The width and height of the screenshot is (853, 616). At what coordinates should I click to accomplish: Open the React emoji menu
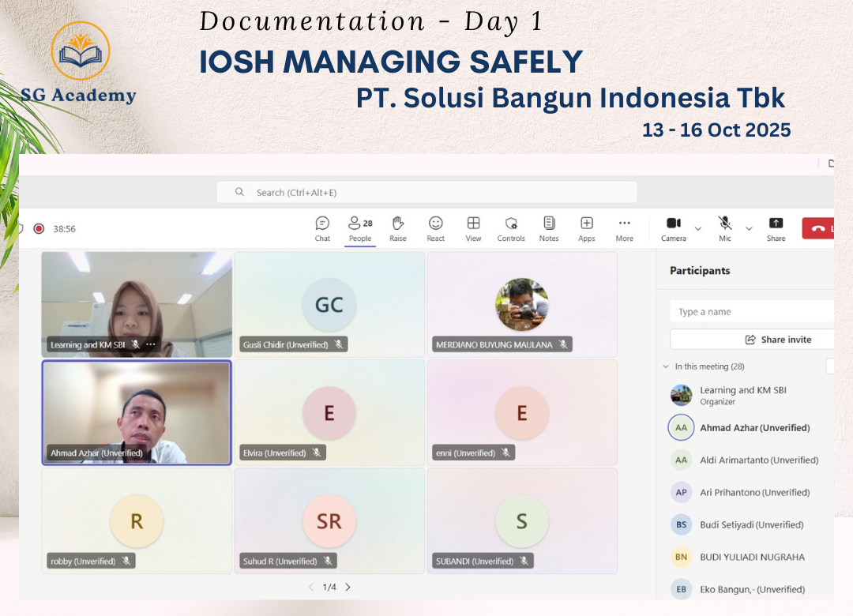click(x=435, y=228)
